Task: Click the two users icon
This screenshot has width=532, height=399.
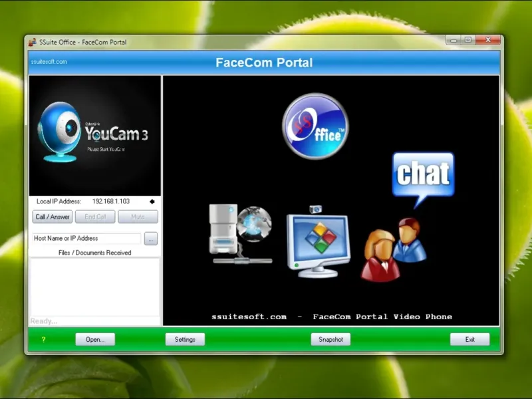Action: click(394, 250)
